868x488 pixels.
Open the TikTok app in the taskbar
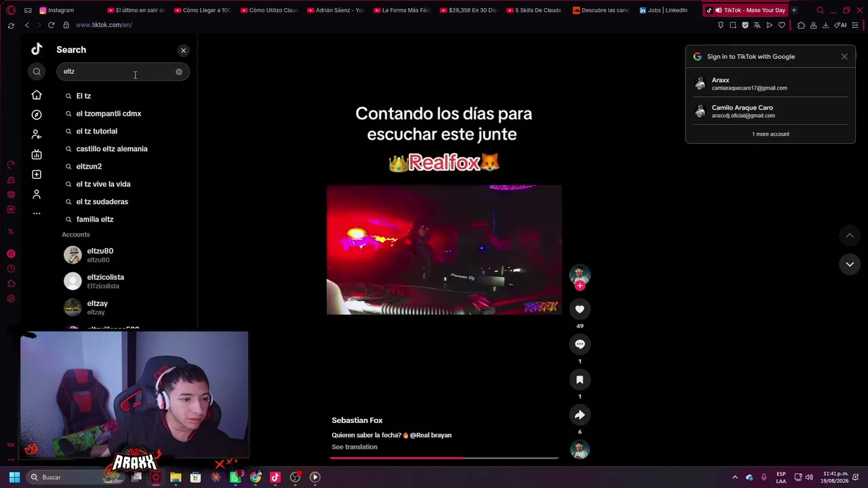coord(275,477)
